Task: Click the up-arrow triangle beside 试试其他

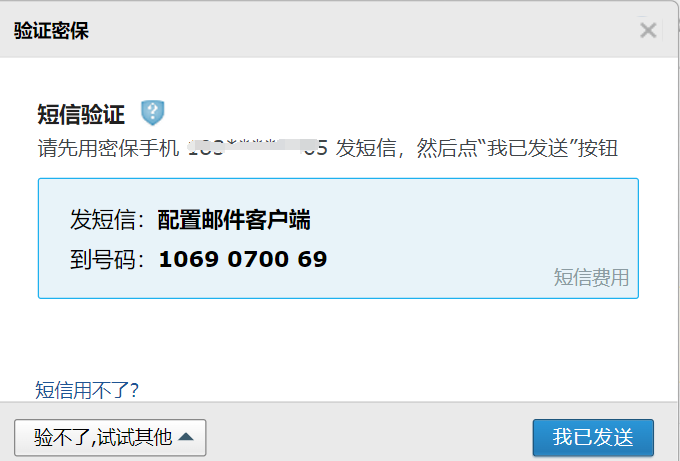Action: 186,437
